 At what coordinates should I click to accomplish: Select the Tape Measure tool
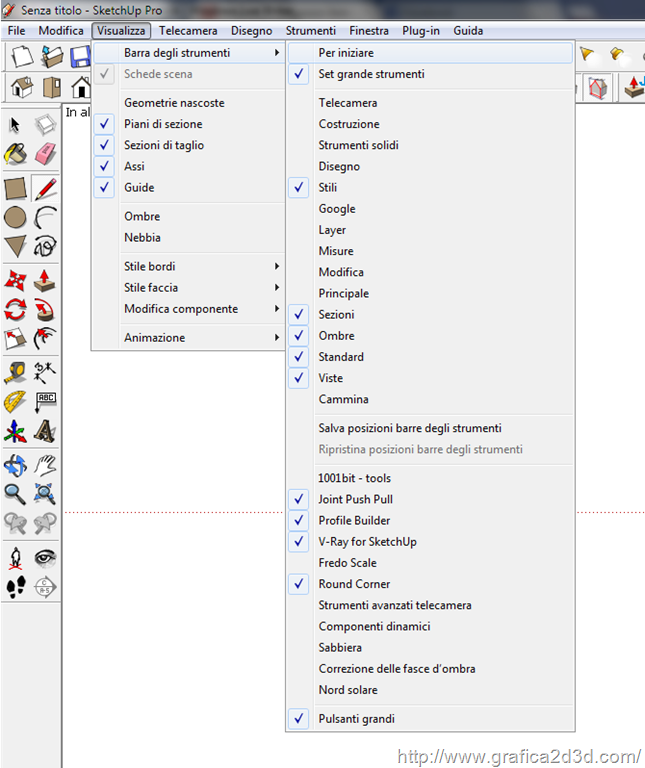click(x=15, y=374)
